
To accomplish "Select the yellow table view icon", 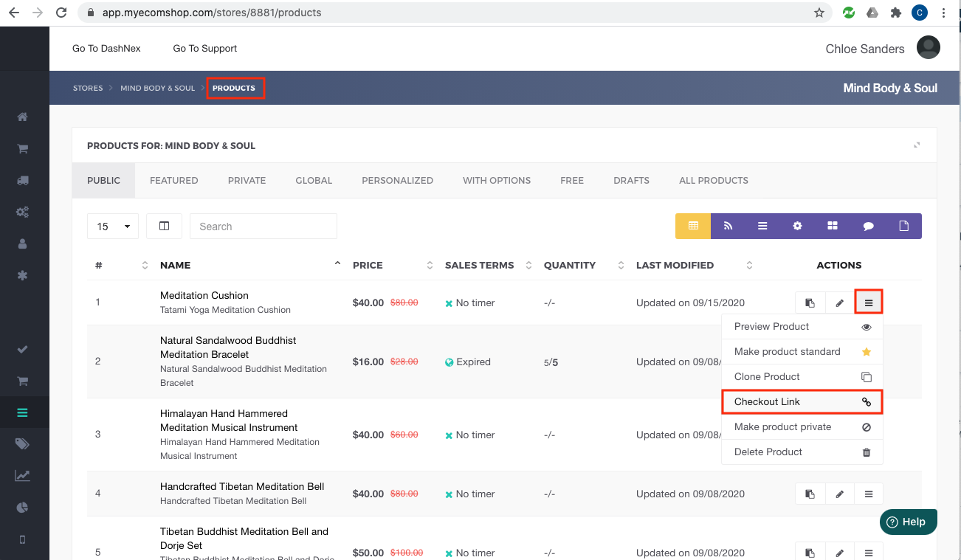I will click(693, 227).
